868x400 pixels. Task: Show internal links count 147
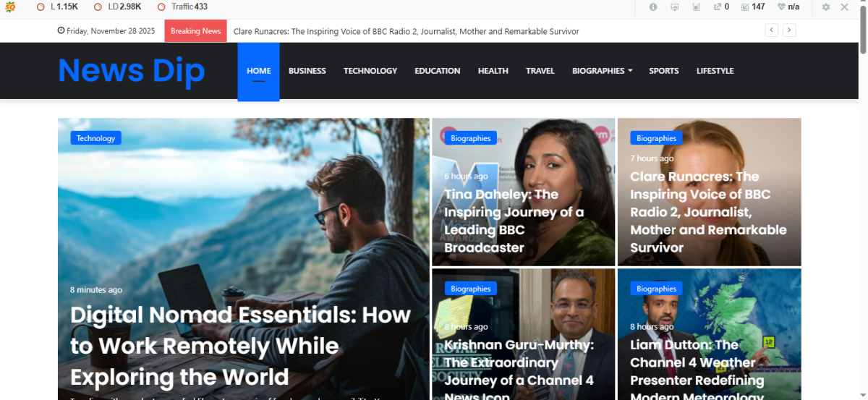[x=752, y=7]
